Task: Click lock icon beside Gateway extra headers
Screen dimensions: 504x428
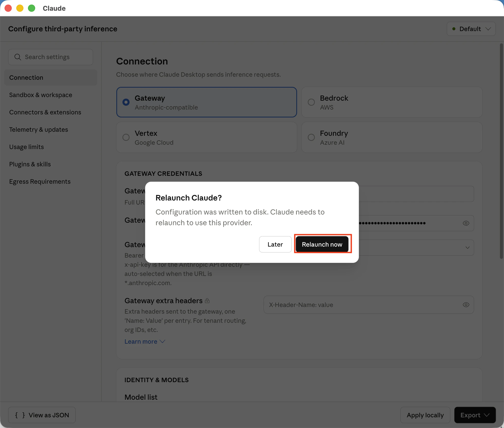Action: (x=207, y=301)
